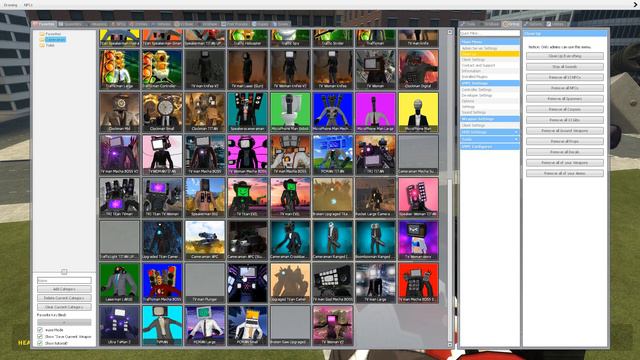Image resolution: width=640 pixels, height=360 pixels.
Task: Select the yellow Microphone Man thumbnail
Action: click(418, 112)
